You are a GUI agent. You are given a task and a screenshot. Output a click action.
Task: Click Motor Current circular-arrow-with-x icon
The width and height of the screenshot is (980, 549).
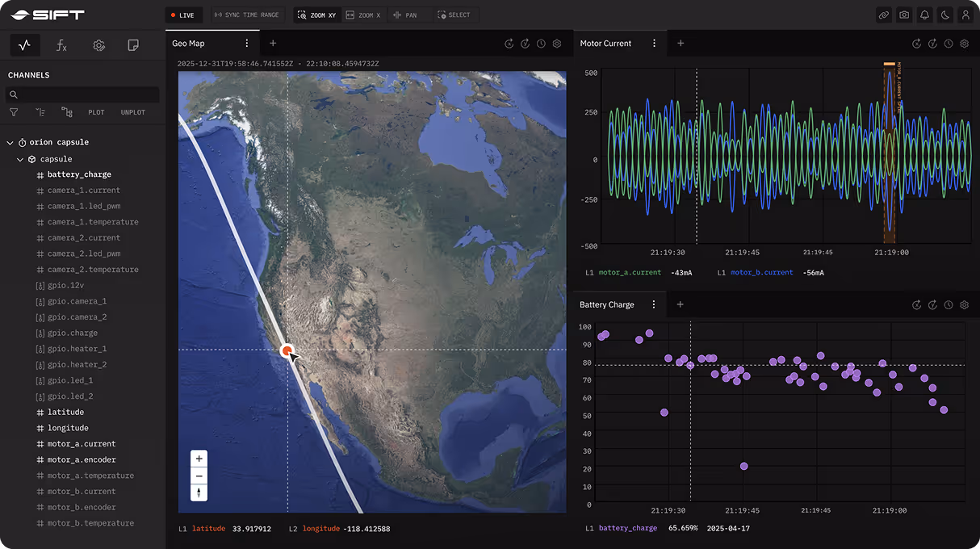(x=916, y=44)
